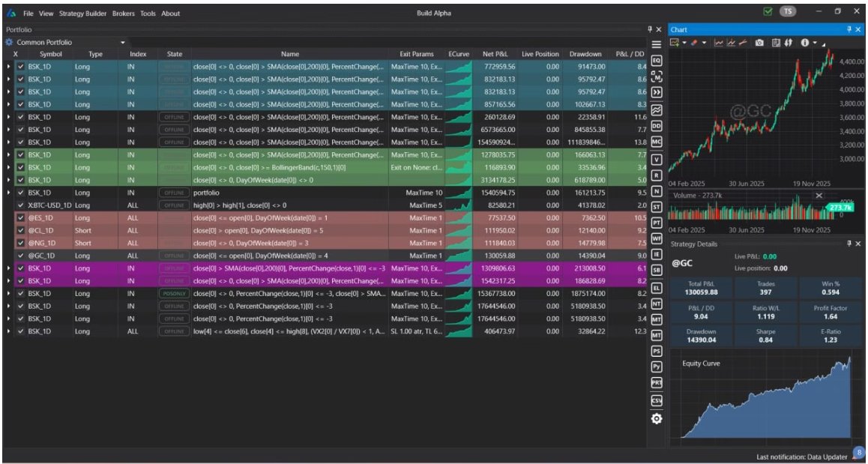Open the notifications badge showing 8
Screen dimensions: 868x464
(x=858, y=452)
